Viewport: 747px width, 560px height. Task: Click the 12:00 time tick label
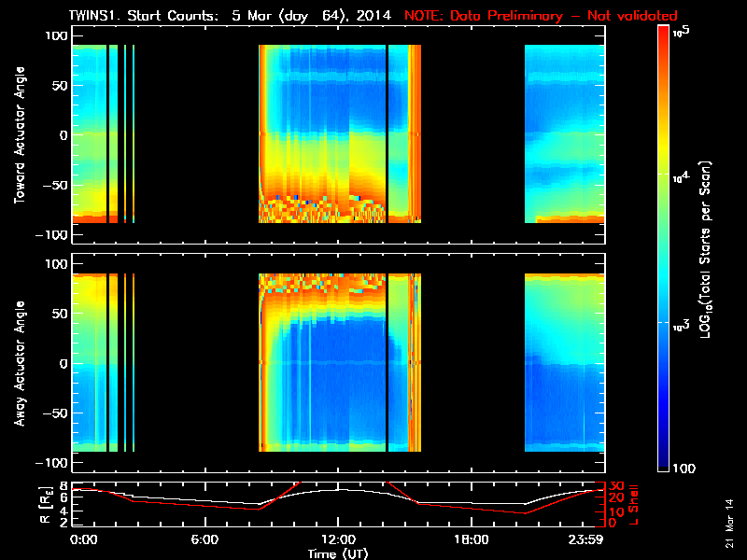(337, 539)
